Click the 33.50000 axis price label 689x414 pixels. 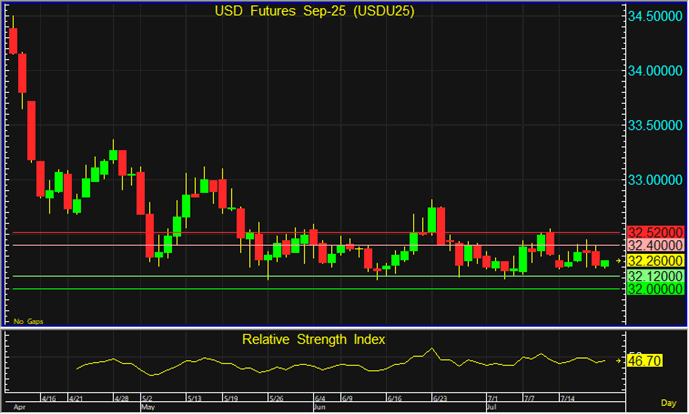pyautogui.click(x=655, y=126)
